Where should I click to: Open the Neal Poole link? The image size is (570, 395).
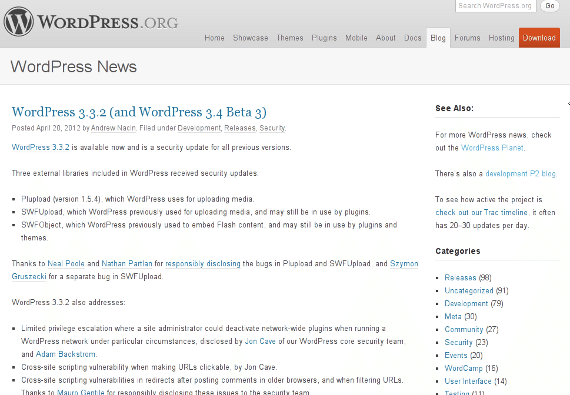tap(66, 263)
